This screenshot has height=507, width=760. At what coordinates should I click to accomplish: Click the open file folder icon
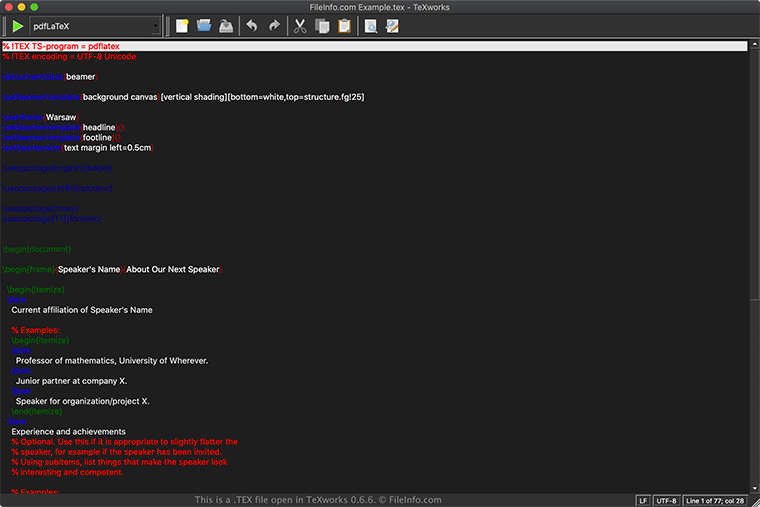(204, 26)
